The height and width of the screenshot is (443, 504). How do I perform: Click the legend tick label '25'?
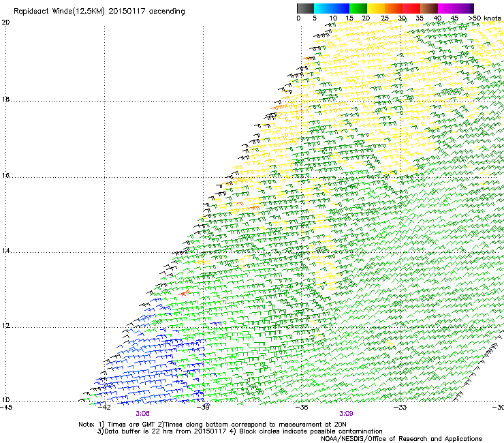[x=385, y=18]
